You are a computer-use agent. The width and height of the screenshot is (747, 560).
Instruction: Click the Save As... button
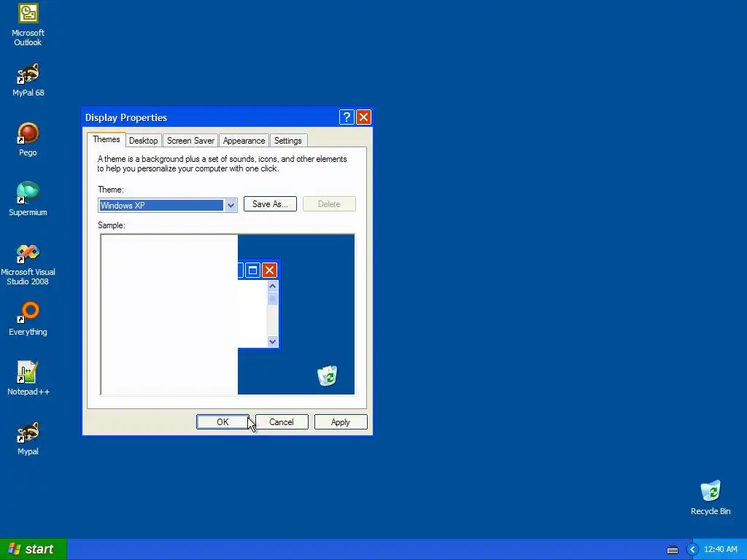pyautogui.click(x=270, y=204)
